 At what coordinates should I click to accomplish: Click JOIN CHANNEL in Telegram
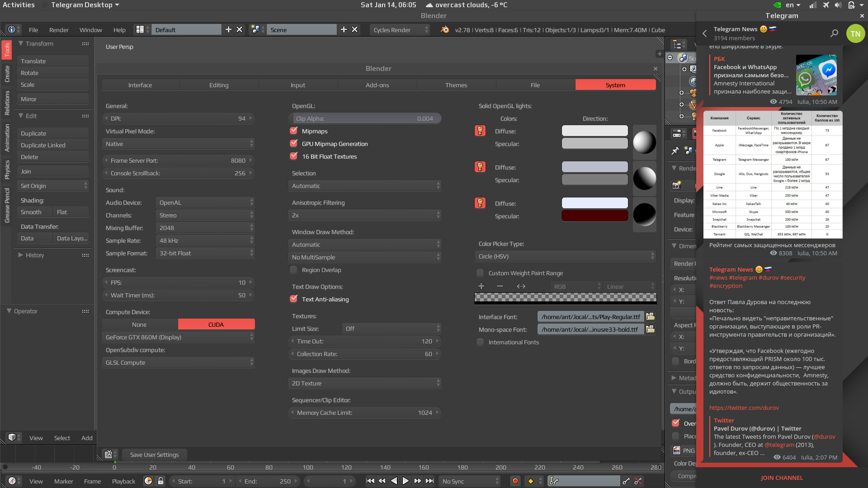[x=782, y=478]
